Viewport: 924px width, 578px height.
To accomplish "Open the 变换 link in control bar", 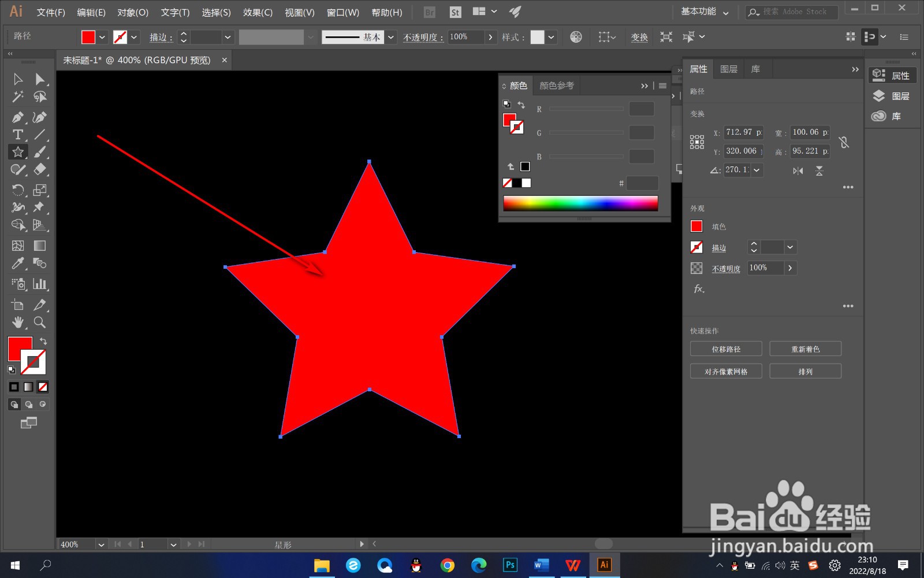I will [x=639, y=37].
